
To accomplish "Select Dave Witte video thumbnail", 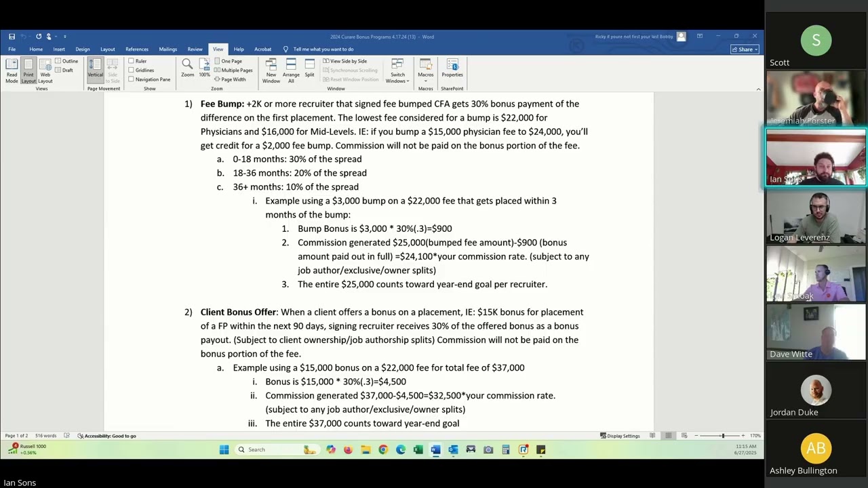I will (816, 333).
